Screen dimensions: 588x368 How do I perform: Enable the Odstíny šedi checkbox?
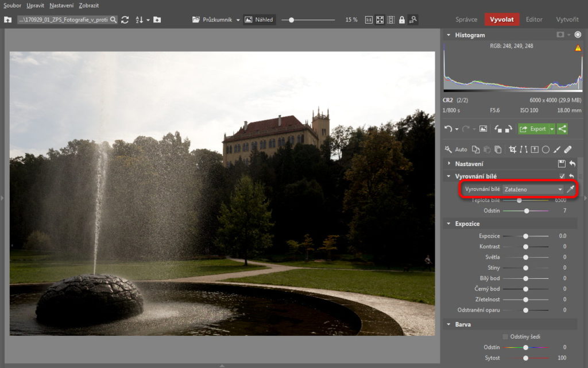[505, 336]
